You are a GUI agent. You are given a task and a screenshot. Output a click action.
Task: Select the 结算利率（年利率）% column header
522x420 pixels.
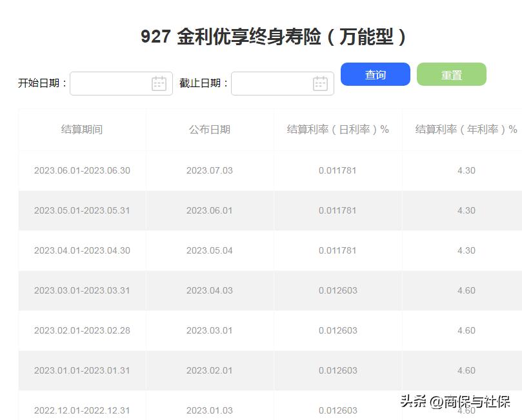(465, 129)
